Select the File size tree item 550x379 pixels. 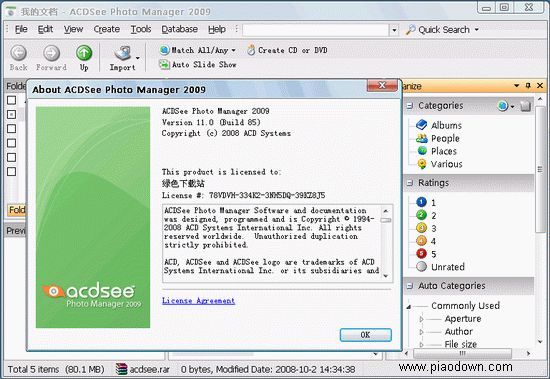(x=461, y=344)
